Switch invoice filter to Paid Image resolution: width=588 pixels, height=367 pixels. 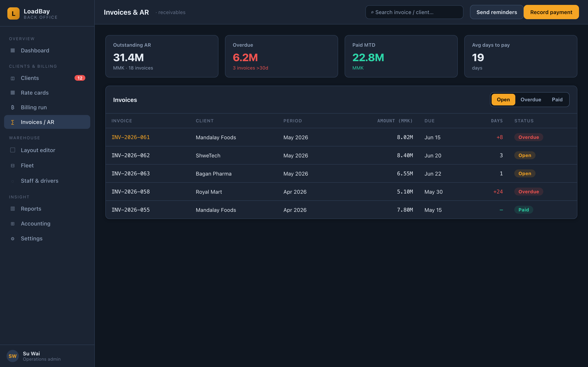point(557,99)
